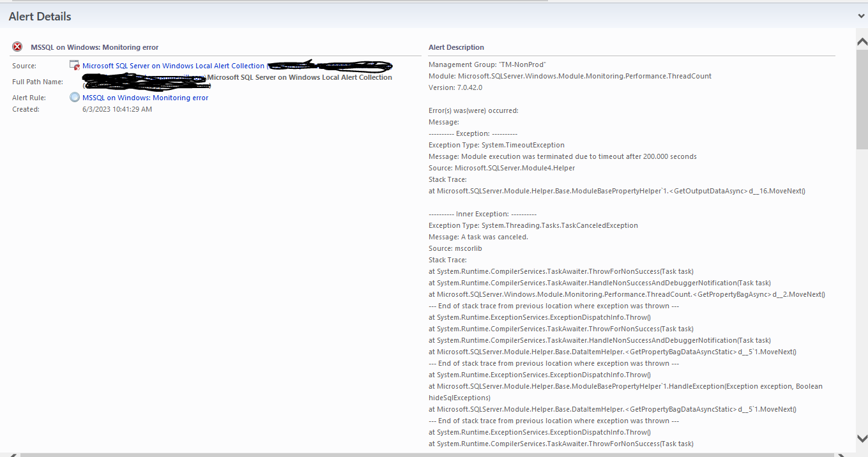Click the 'Full Path Name:' label

point(38,82)
